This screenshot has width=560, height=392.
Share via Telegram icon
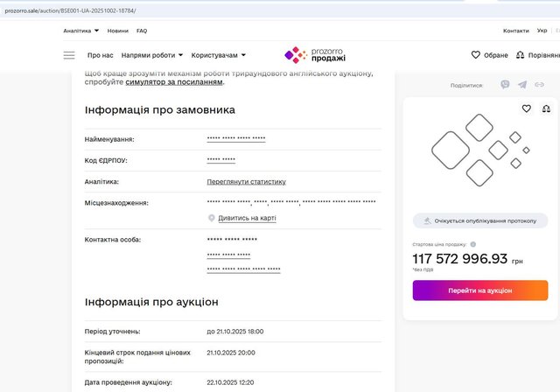click(x=522, y=85)
